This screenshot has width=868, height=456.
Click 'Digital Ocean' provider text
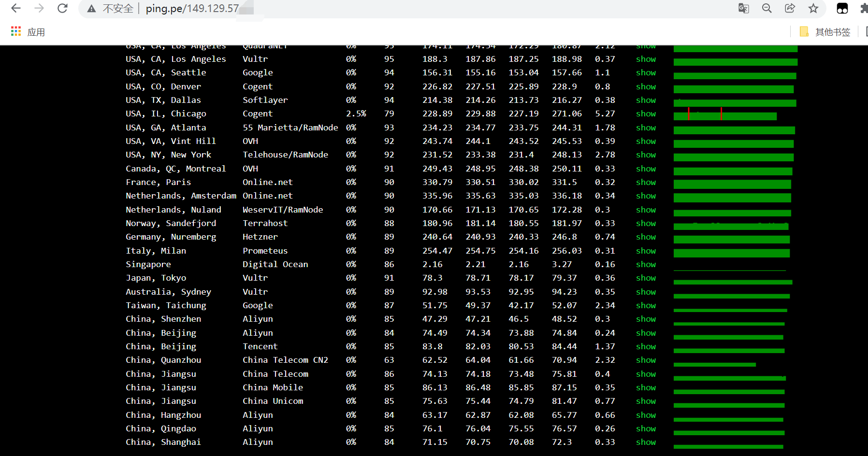point(275,264)
